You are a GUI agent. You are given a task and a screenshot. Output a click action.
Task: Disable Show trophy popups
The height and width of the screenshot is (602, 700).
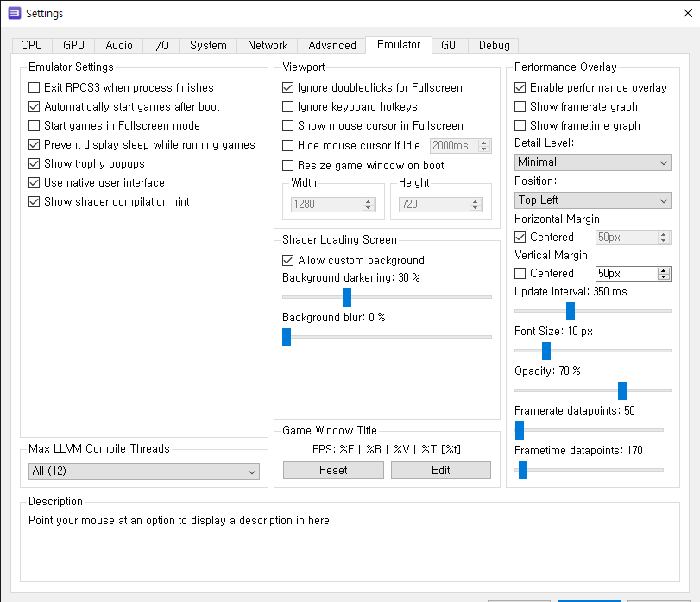[x=86, y=164]
